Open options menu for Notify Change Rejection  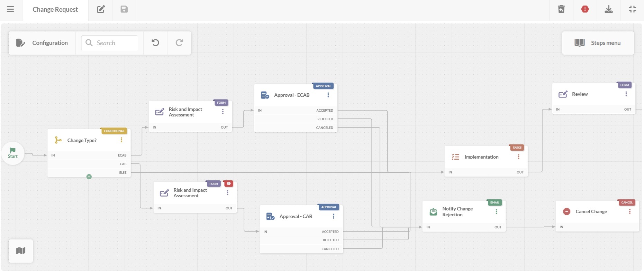496,212
